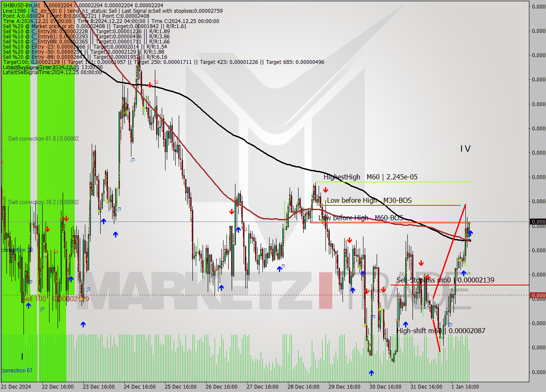Click the 21 Dec 2024 date label
Screen dimensions: 546x392
16,387
